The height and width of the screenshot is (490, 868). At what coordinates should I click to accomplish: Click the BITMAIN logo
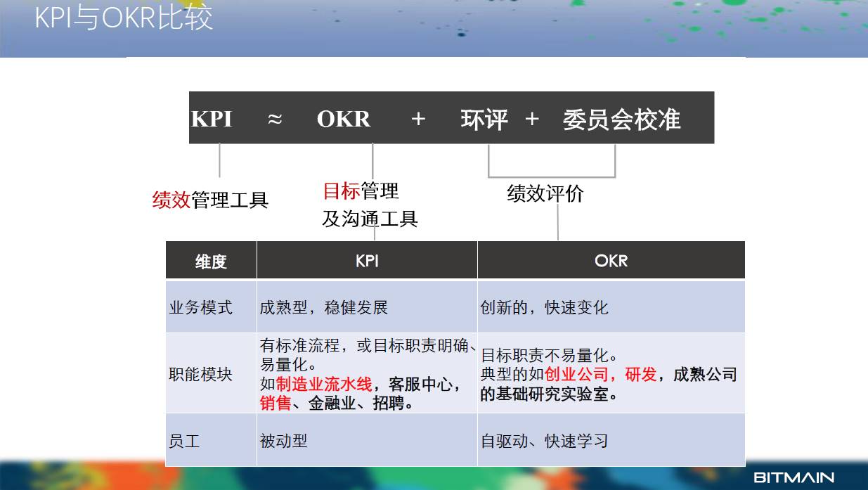click(793, 477)
